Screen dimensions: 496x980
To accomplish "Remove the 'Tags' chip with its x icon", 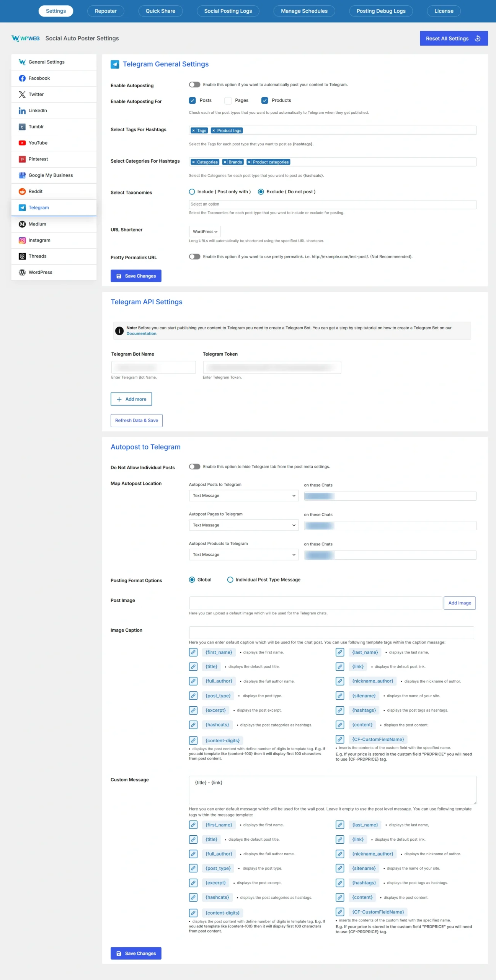I will [194, 131].
